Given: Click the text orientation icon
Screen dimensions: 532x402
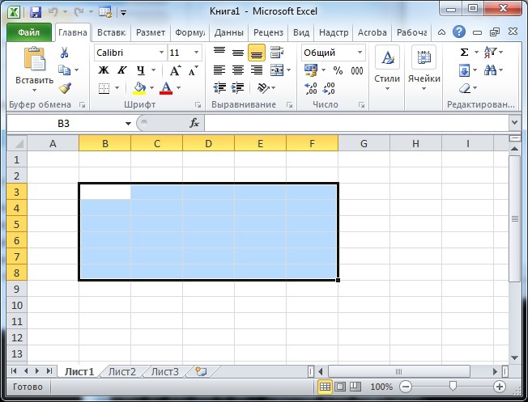Looking at the screenshot, I should pyautogui.click(x=263, y=88).
